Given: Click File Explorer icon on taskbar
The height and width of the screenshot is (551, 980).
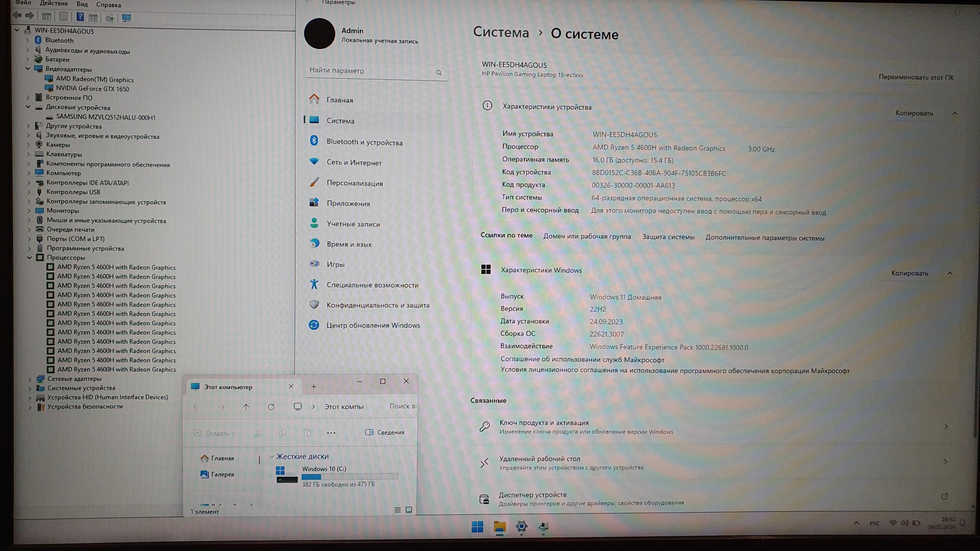Looking at the screenshot, I should (500, 527).
